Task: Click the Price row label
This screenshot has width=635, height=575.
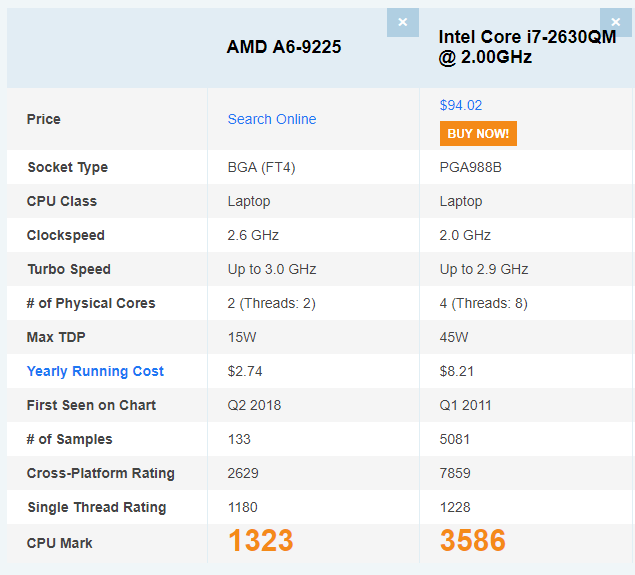Action: [x=44, y=119]
